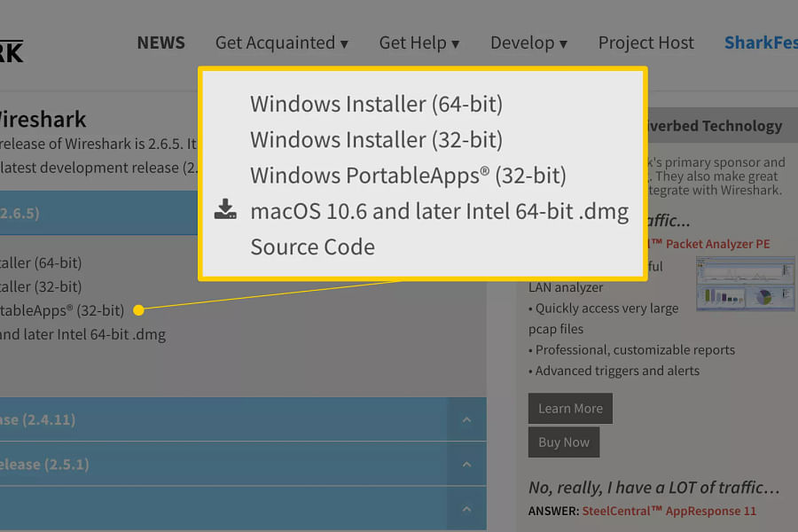Viewport: 798px width, 532px height.
Task: Expand the Get Help navigation menu
Action: pyautogui.click(x=419, y=43)
